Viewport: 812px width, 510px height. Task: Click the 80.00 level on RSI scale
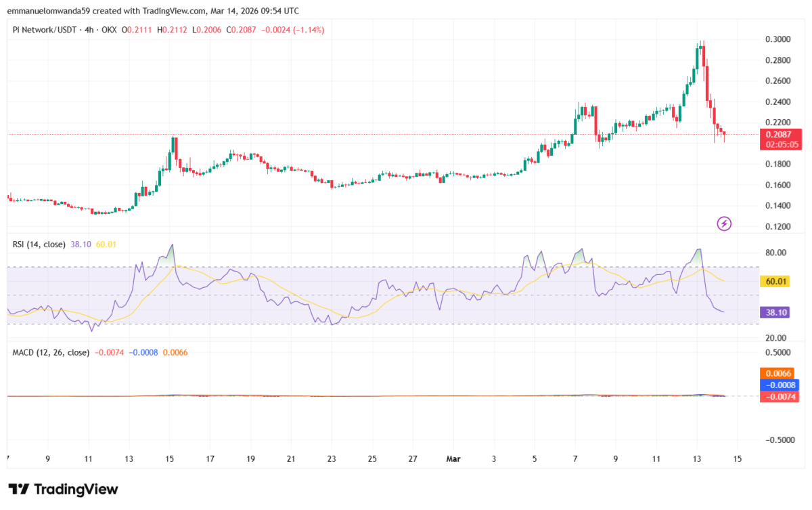coord(775,253)
